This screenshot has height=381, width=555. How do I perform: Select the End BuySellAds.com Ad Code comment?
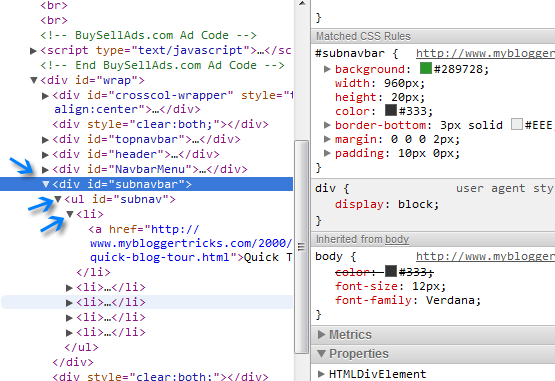pyautogui.click(x=162, y=66)
